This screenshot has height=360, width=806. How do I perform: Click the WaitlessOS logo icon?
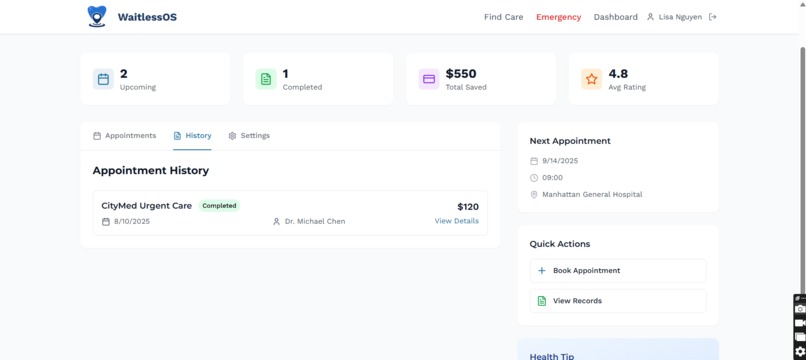(97, 16)
